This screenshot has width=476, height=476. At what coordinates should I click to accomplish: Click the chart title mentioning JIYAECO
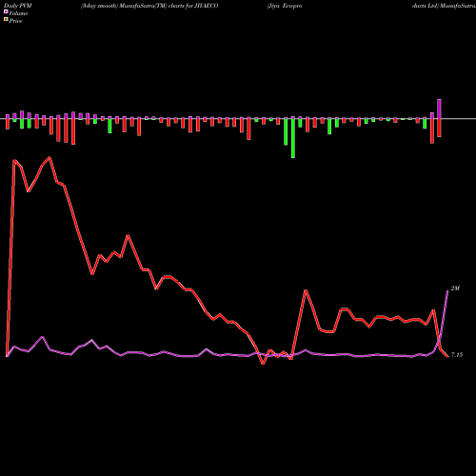click(149, 6)
